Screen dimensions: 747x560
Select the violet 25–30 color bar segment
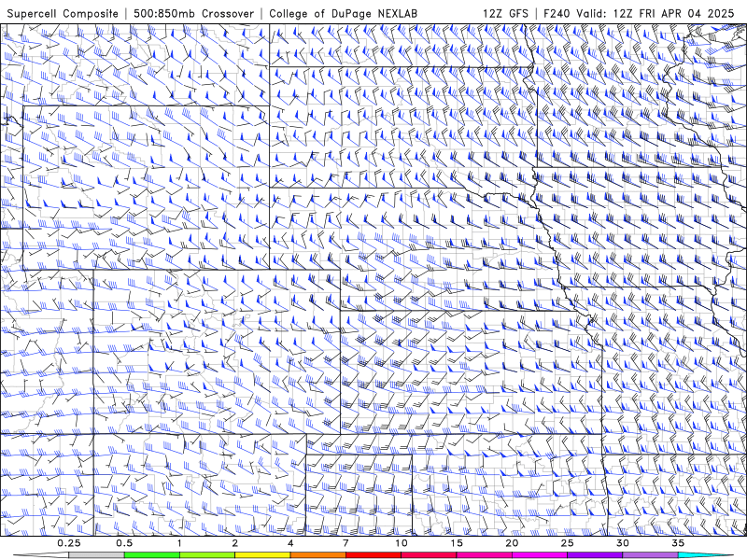[x=595, y=555]
